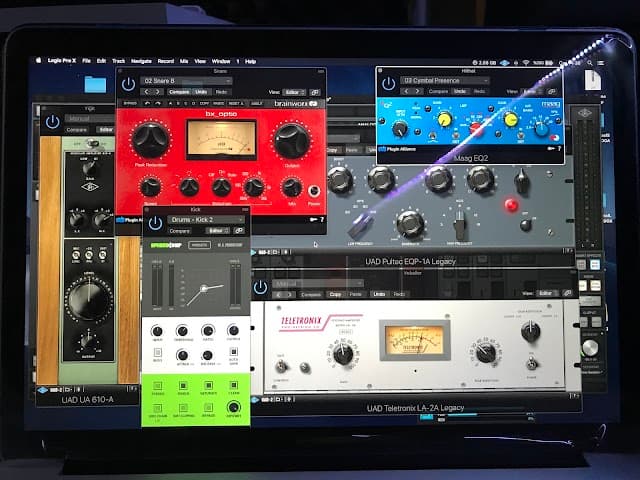The height and width of the screenshot is (480, 640).
Task: Click link icon in Kick window header
Action: [x=239, y=231]
